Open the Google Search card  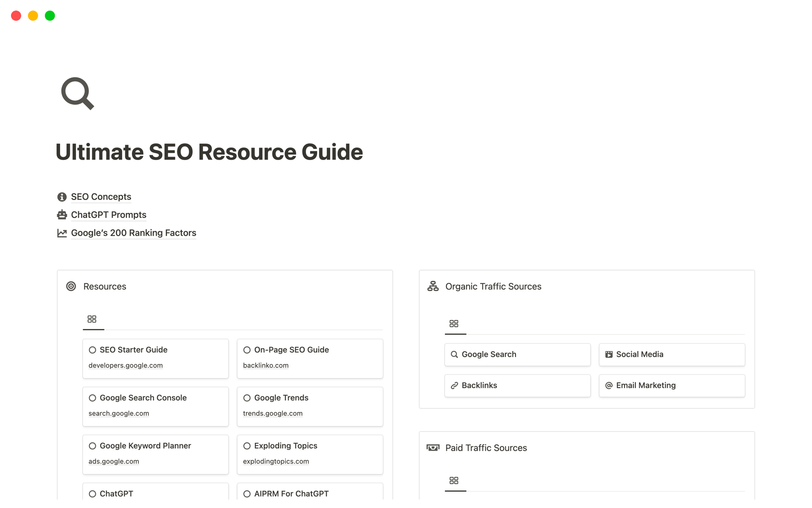pyautogui.click(x=517, y=354)
